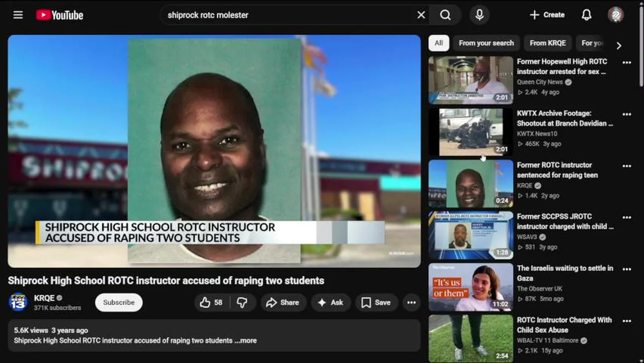Image resolution: width=644 pixels, height=363 pixels.
Task: Save the video to a playlist
Action: (x=376, y=302)
